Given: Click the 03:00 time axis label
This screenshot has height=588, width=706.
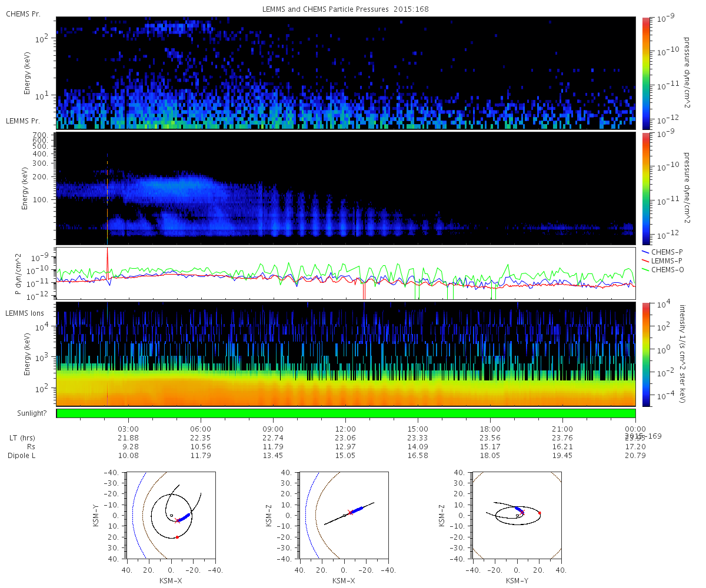Looking at the screenshot, I should coord(129,429).
